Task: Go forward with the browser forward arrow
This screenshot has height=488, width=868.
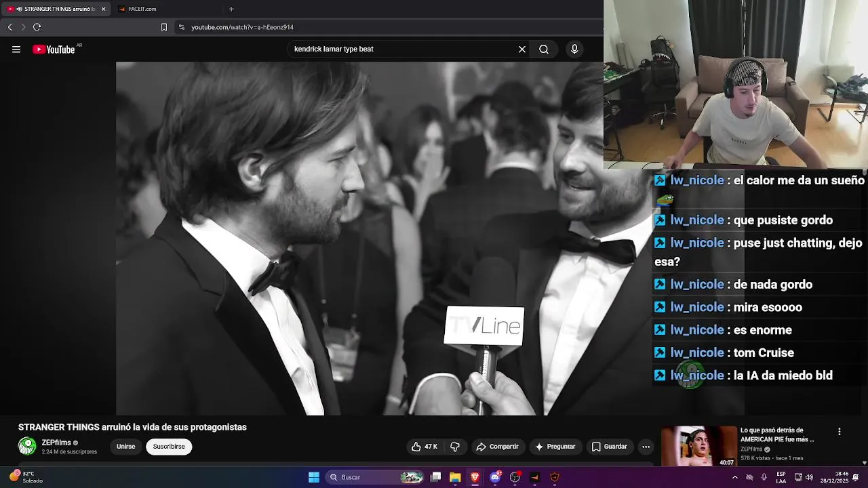Action: click(23, 27)
